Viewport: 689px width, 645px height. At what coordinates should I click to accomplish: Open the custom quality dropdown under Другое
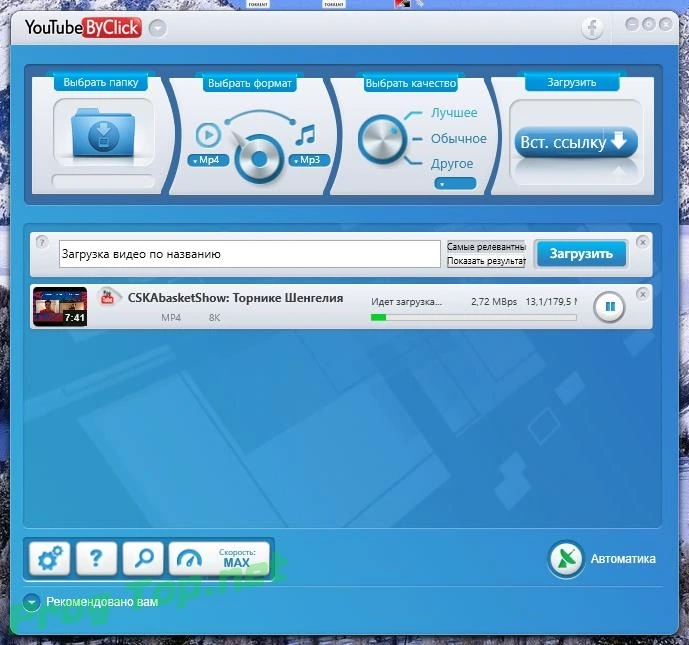pos(455,184)
